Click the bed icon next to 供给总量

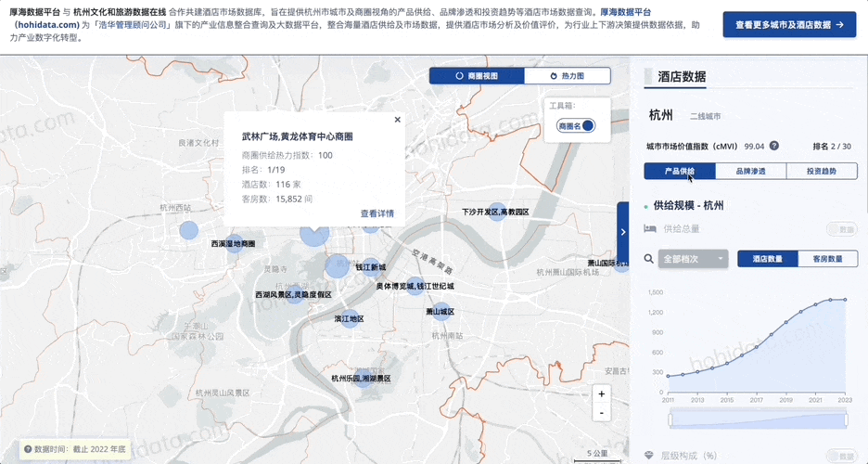pyautogui.click(x=650, y=228)
